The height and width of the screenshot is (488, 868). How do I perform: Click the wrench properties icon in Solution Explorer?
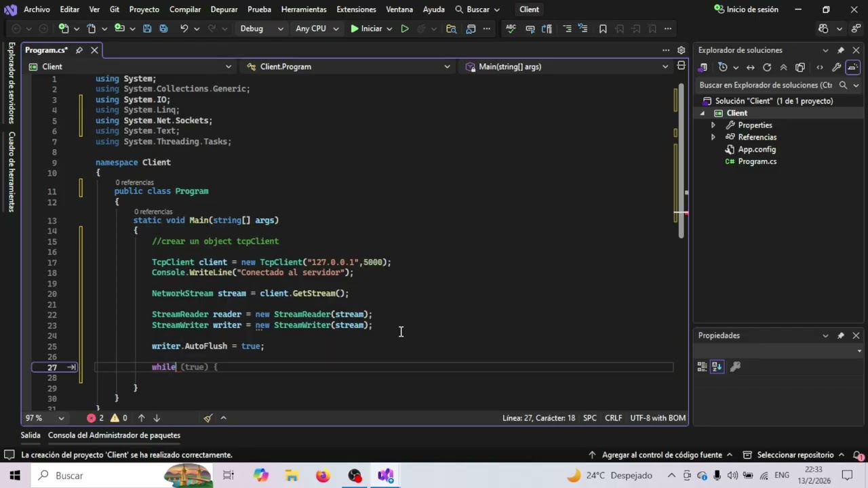836,67
